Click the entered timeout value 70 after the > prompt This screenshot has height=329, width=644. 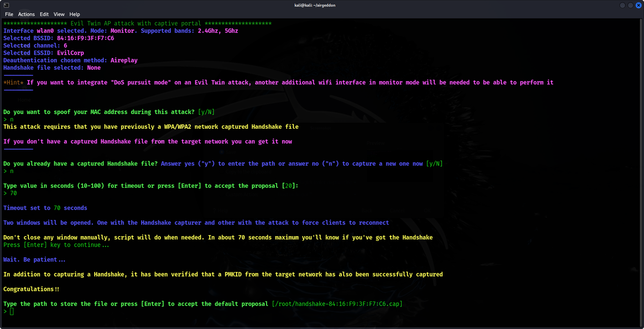[13, 193]
